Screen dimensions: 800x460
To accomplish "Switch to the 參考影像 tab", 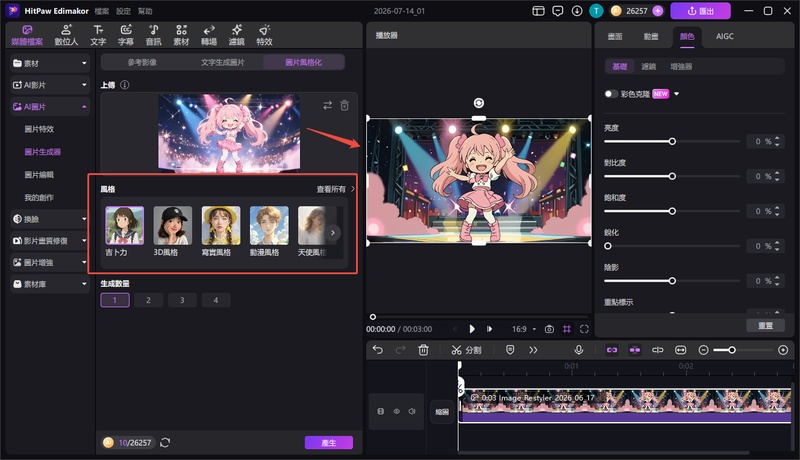I will (142, 62).
